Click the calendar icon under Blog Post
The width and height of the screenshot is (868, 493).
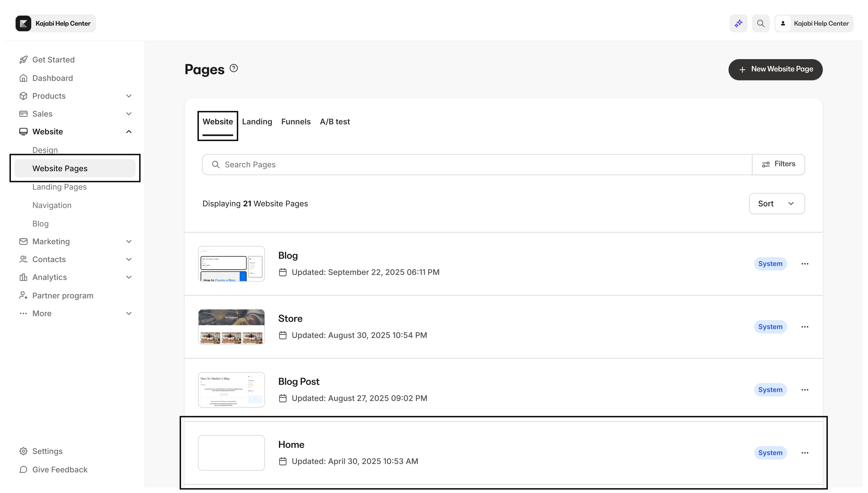283,398
